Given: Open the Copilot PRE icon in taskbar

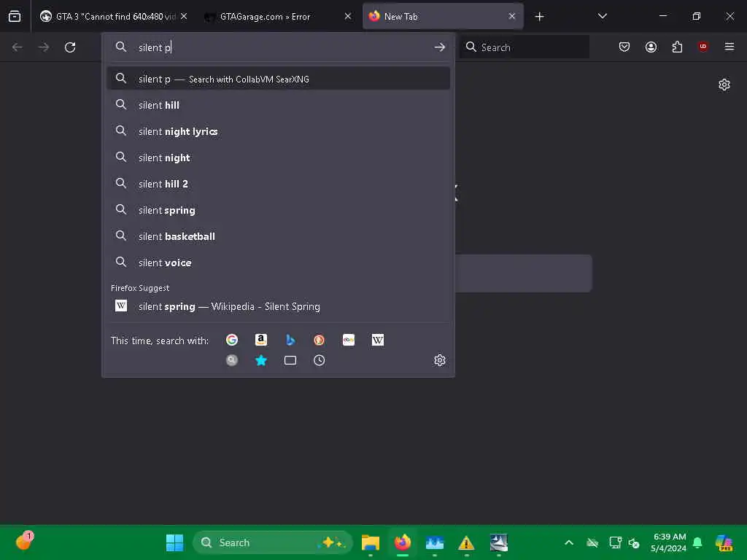Looking at the screenshot, I should (x=724, y=542).
